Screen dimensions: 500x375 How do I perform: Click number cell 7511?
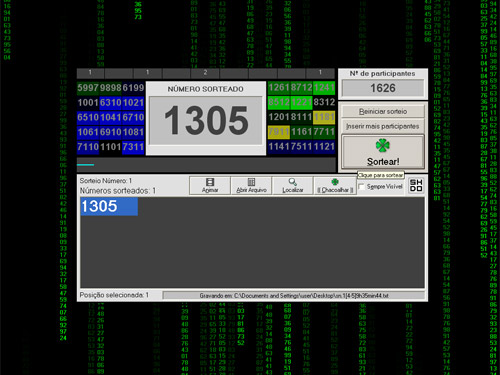pos(301,146)
